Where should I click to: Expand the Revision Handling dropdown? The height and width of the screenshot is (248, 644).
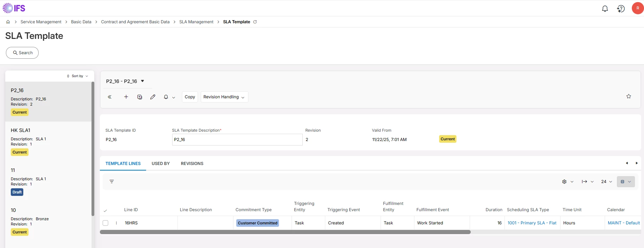(224, 97)
